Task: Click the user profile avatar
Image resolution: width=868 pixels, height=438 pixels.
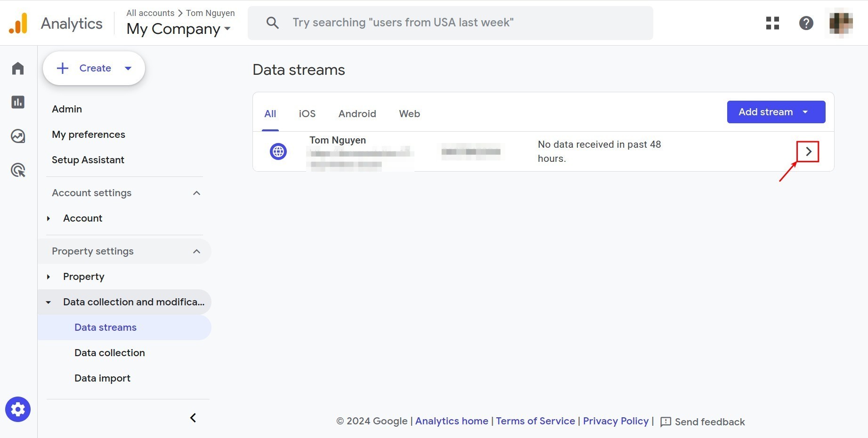Action: (841, 23)
